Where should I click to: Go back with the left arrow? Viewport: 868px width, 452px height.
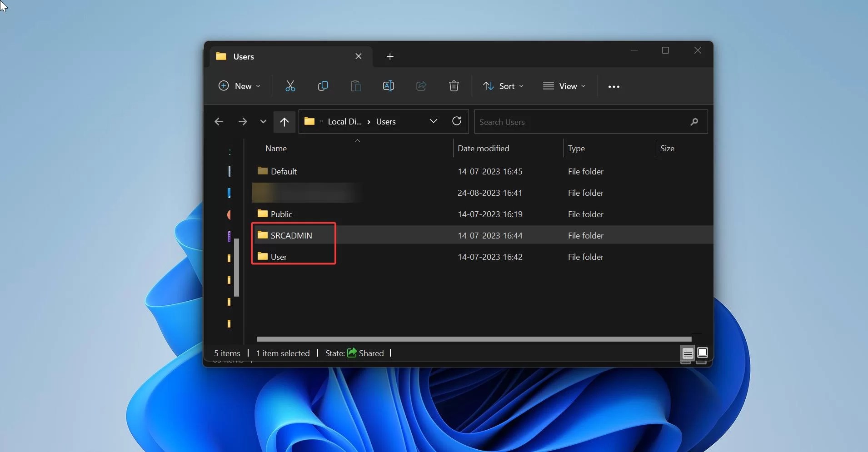219,122
